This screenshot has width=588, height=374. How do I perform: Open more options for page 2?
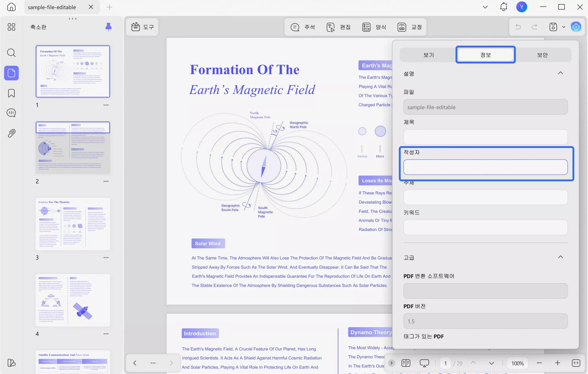106,181
